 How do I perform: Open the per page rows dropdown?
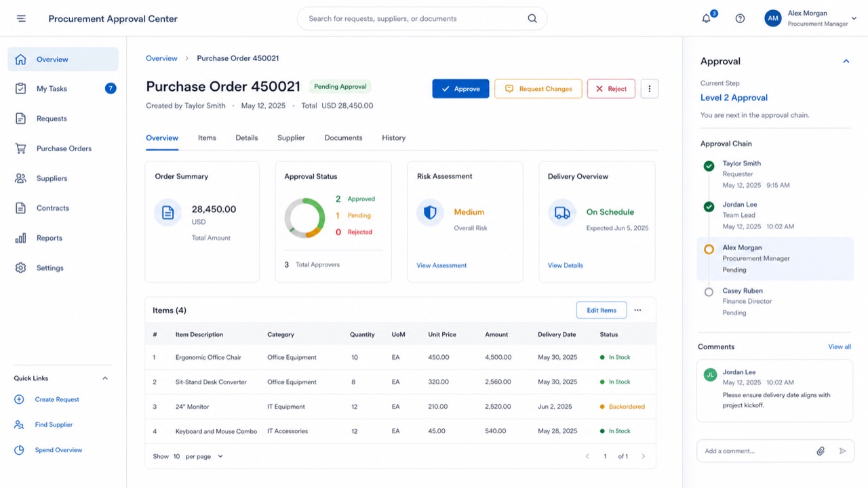click(198, 456)
